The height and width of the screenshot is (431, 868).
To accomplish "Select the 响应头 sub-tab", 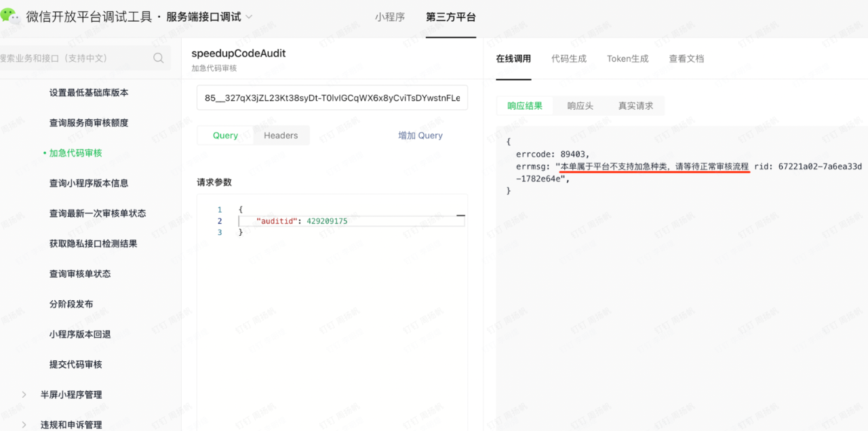I will click(x=580, y=106).
